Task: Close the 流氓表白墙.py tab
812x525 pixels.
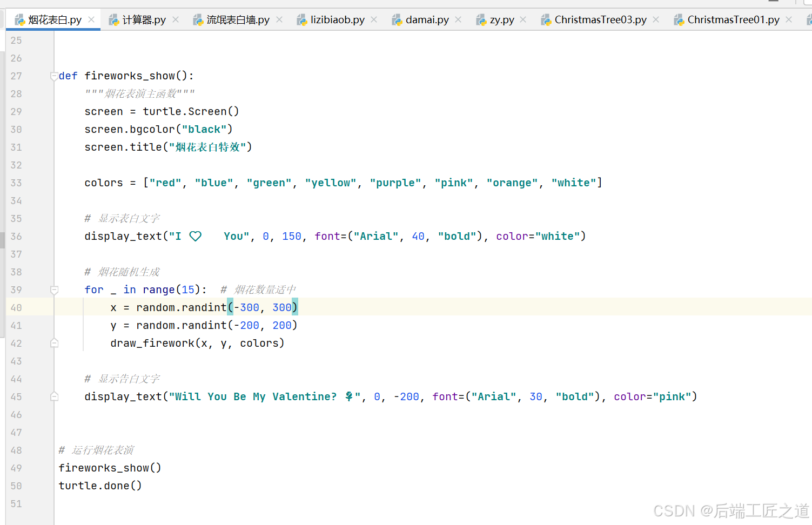Action: 279,19
